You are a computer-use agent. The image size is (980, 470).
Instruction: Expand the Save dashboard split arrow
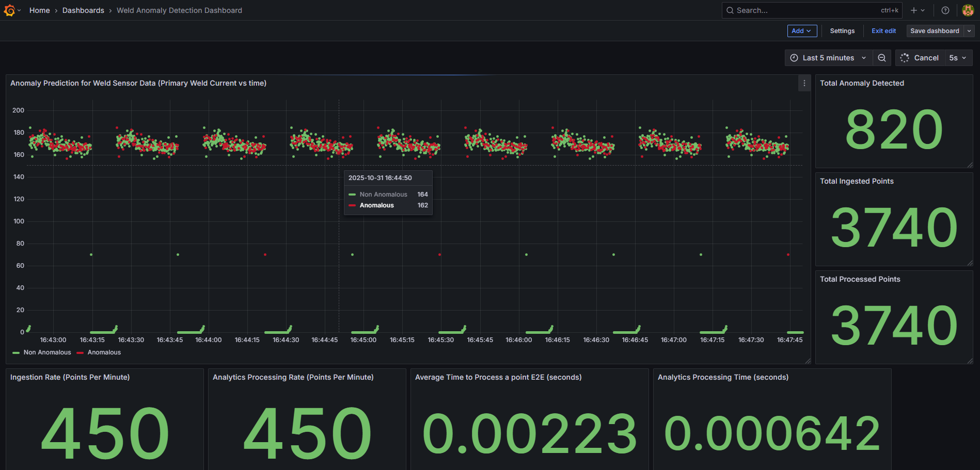[969, 31]
